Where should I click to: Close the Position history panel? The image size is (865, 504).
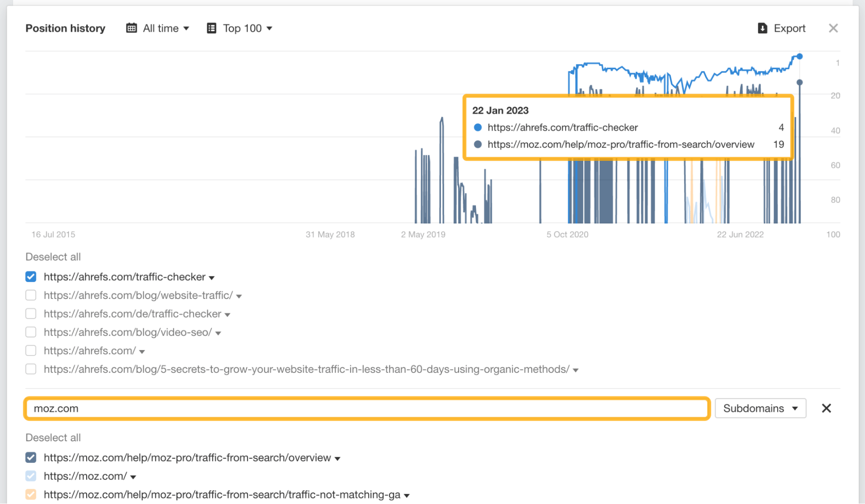click(833, 28)
